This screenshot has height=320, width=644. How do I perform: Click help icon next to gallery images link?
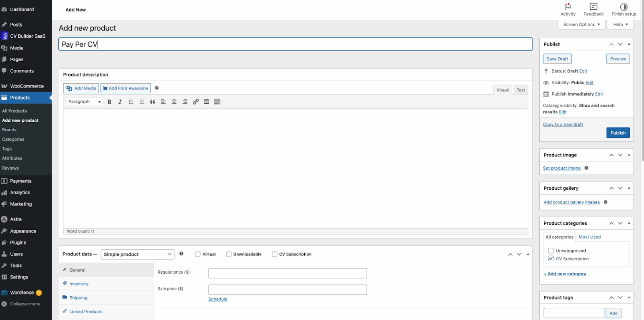[x=605, y=202]
